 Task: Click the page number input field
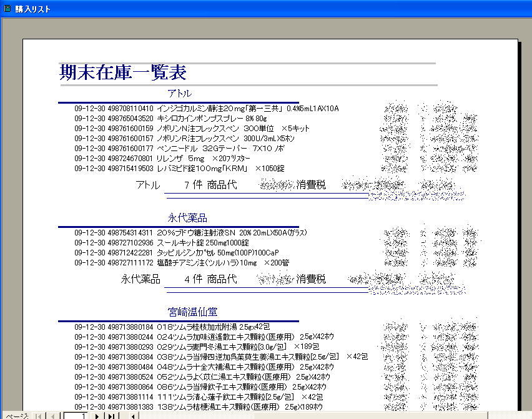pos(76,416)
